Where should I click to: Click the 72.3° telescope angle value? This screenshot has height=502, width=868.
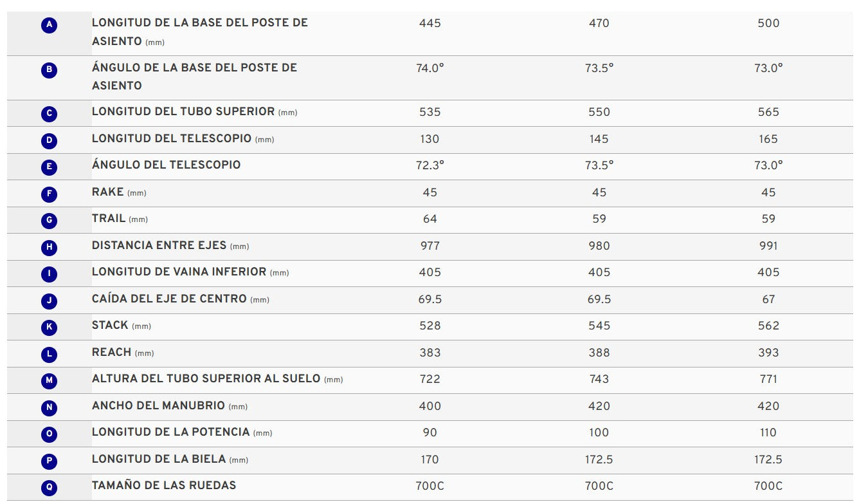click(430, 165)
